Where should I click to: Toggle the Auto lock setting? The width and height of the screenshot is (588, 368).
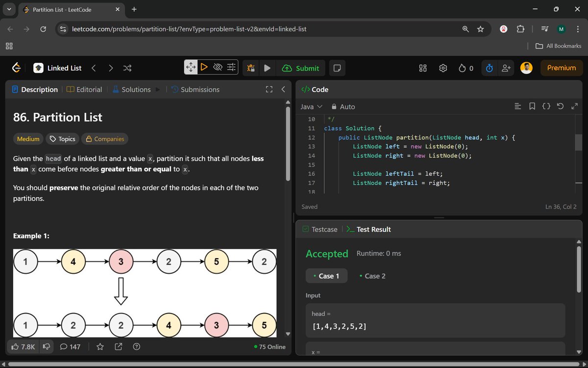343,106
